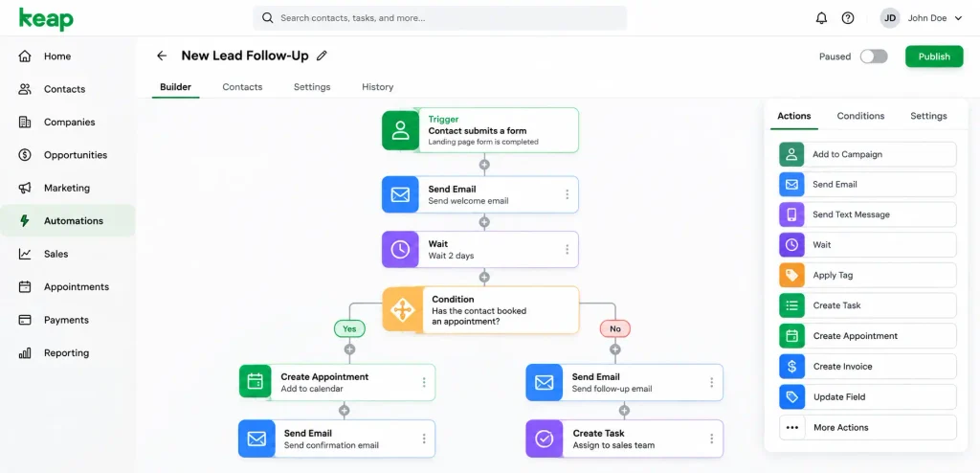This screenshot has width=980, height=473.
Task: Open Settings tab in right panel
Action: [928, 116]
